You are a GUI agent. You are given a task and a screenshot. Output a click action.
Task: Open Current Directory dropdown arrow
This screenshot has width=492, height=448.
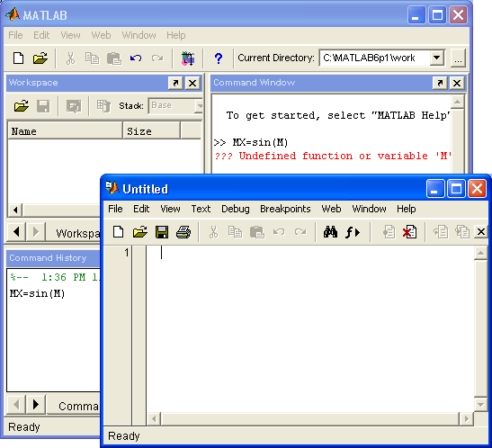[436, 58]
